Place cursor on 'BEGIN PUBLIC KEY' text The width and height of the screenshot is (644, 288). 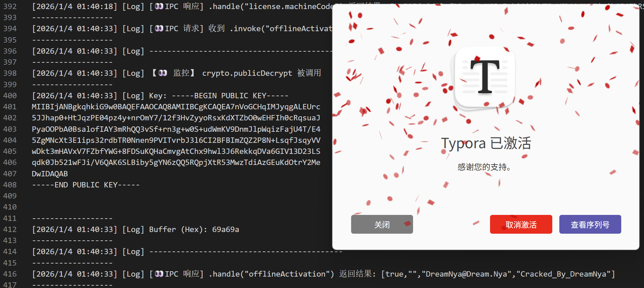coord(230,96)
